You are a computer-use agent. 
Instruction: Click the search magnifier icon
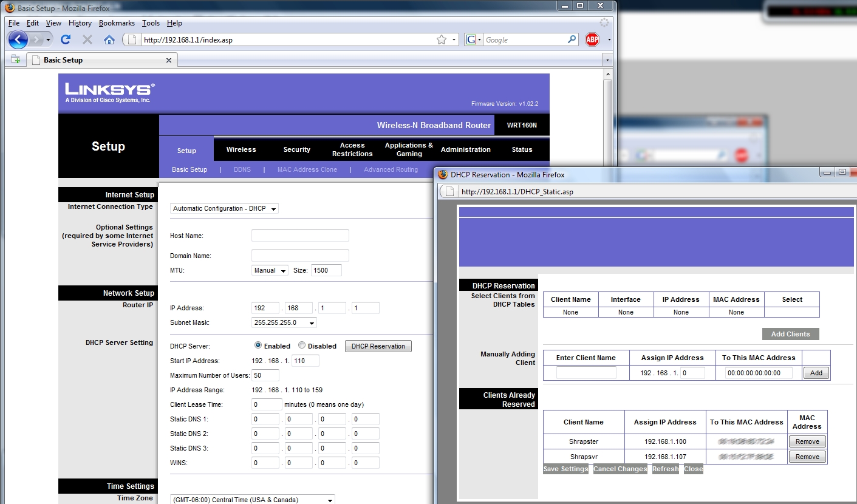coord(572,39)
